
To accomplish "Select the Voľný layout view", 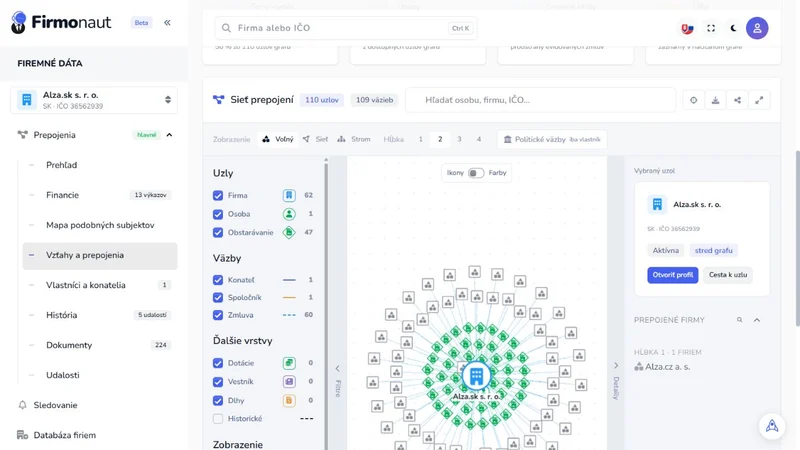I will (x=278, y=139).
